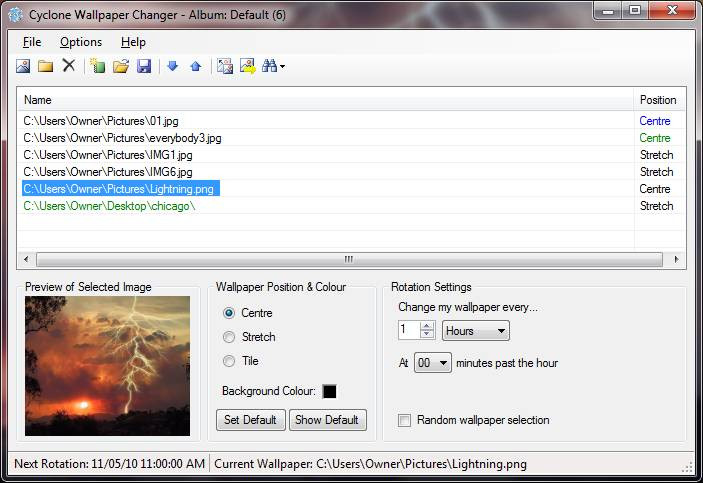Click the Centre position of Lightning.png row
This screenshot has height=483, width=703.
(655, 189)
